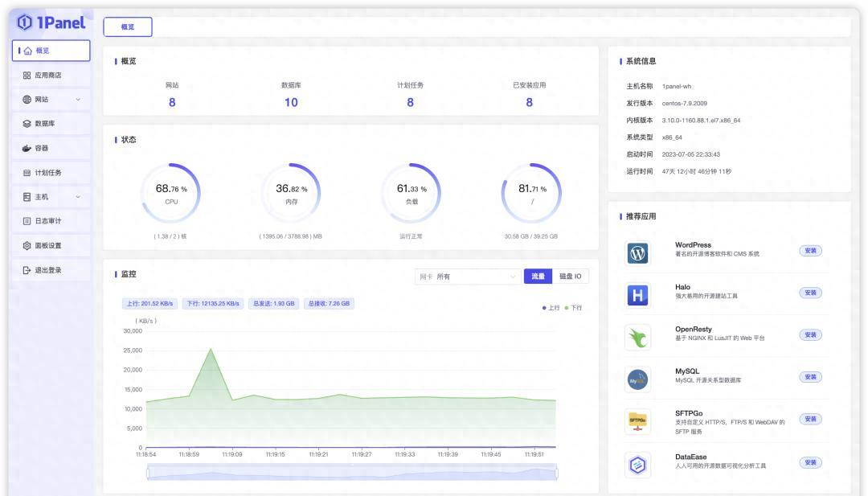Click the 计划任务 count 8
This screenshot has width=868, height=496.
[x=410, y=102]
